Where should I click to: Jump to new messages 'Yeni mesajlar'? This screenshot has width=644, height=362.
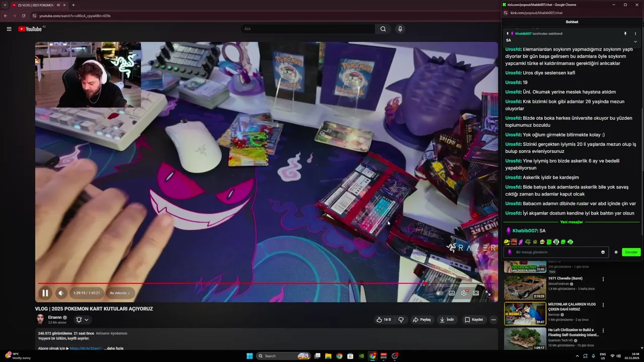point(572,222)
